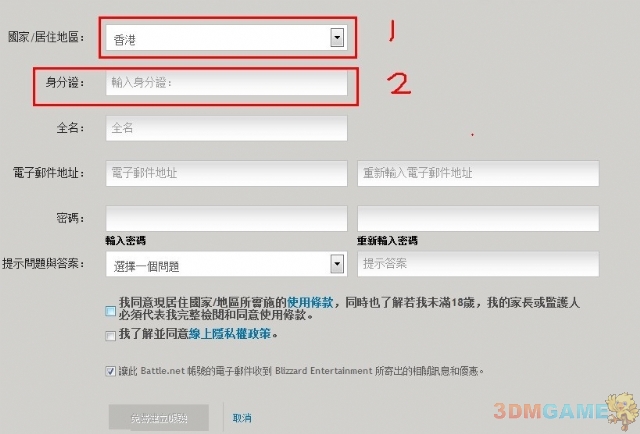This screenshot has height=434, width=640.
Task: Click the arrow button of 選擇一個問題 dropdown
Action: [x=337, y=264]
